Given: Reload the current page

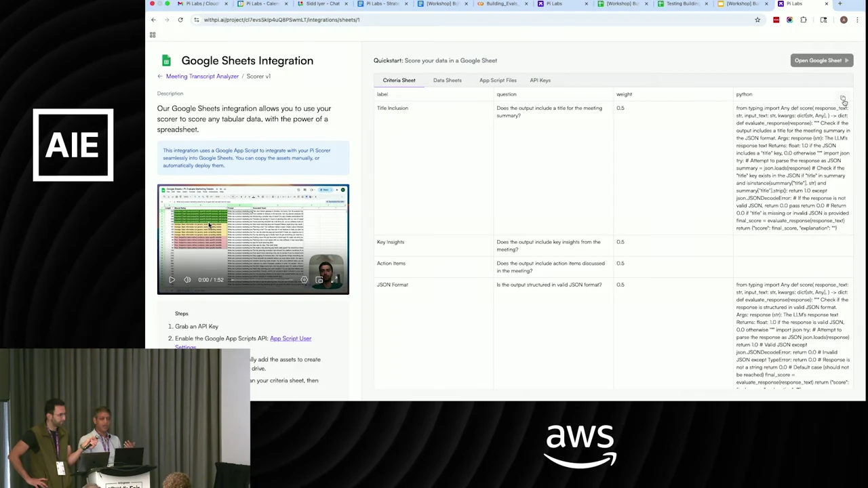Looking at the screenshot, I should click(180, 20).
